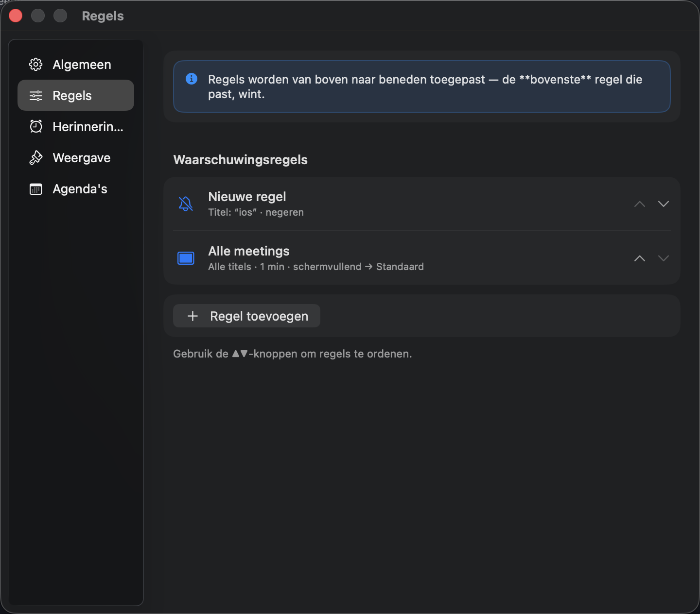700x614 pixels.
Task: Click the Alle titels · 1 min subtitle
Action: click(316, 267)
